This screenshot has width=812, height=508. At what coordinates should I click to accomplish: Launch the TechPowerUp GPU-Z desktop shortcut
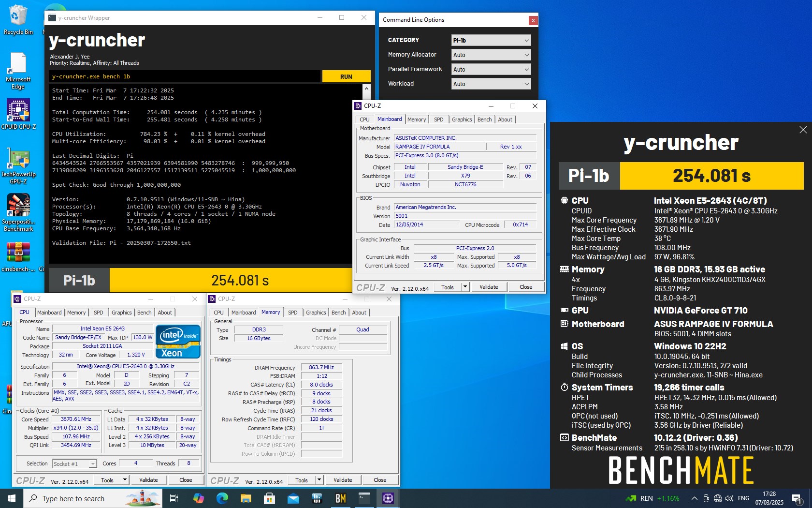(18, 165)
